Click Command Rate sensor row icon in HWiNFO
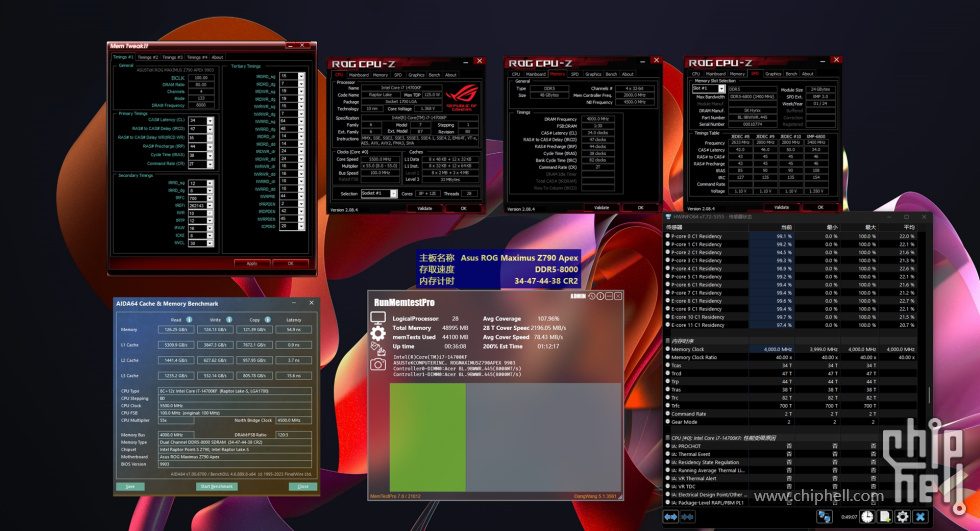The width and height of the screenshot is (980, 531). (x=668, y=414)
